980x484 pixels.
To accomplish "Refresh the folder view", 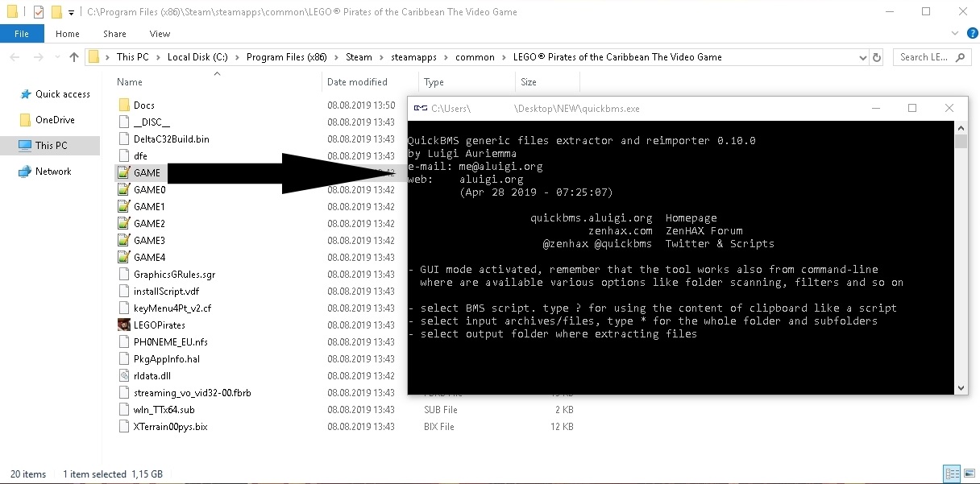I will (x=878, y=57).
